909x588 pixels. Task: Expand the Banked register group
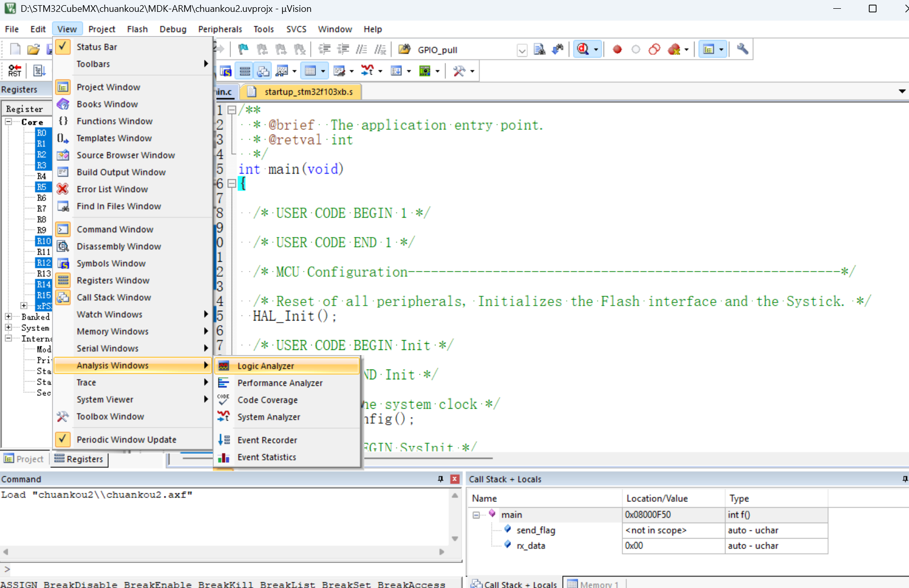(9, 316)
